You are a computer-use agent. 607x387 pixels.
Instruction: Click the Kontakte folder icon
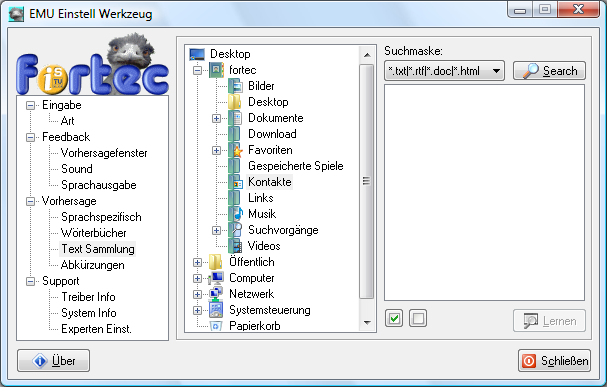coord(235,182)
